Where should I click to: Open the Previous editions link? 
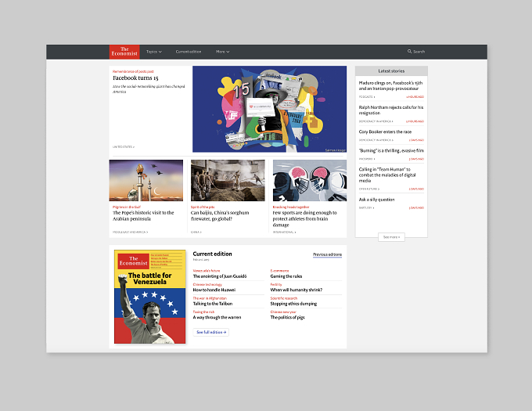tap(327, 254)
